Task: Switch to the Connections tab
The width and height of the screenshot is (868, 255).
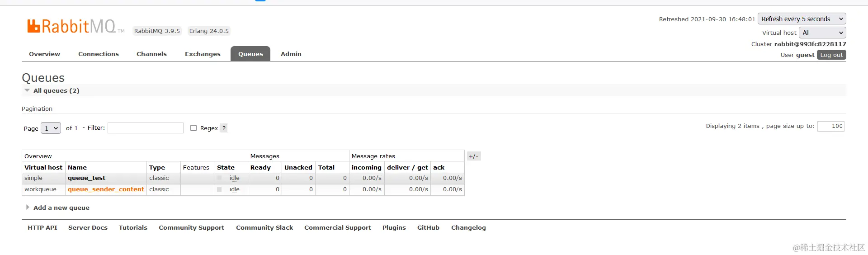Action: pyautogui.click(x=99, y=54)
